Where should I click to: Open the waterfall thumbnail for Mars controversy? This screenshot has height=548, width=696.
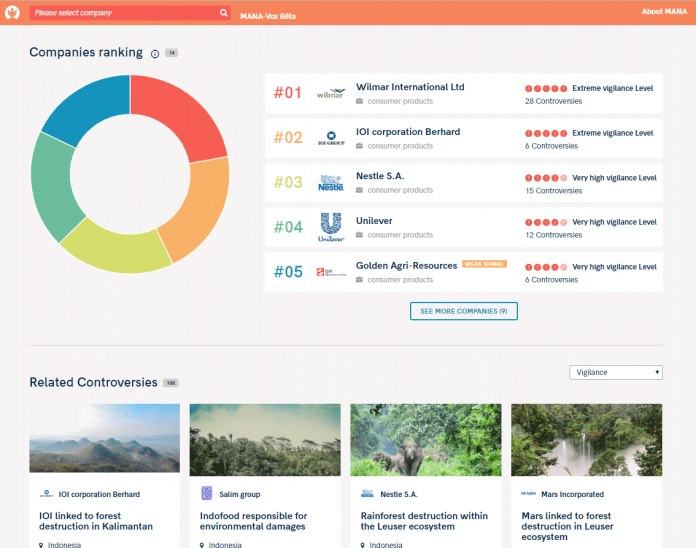click(586, 440)
